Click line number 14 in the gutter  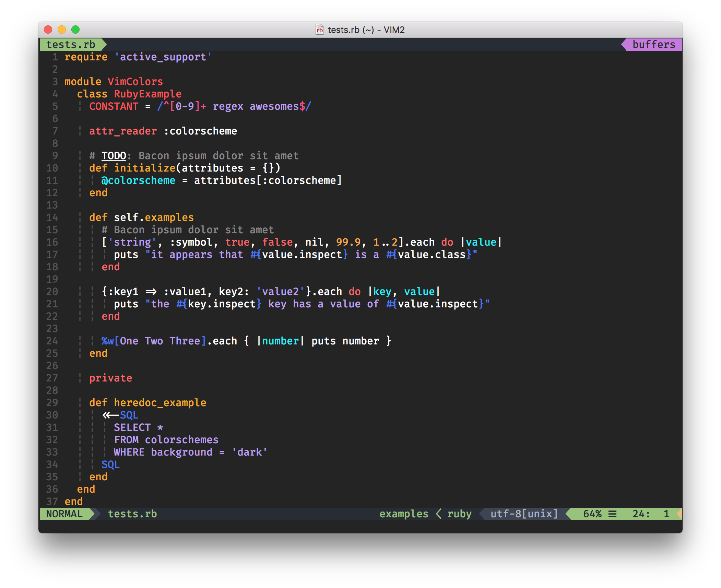click(x=52, y=217)
